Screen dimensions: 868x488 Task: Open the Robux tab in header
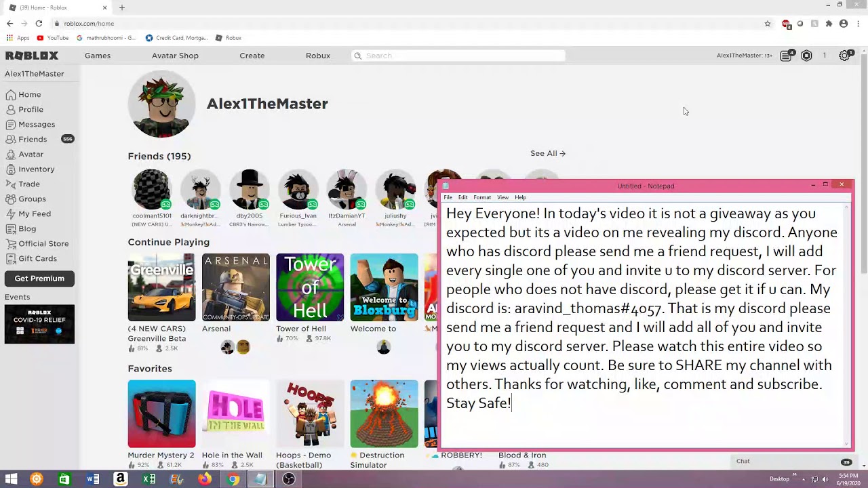[318, 56]
